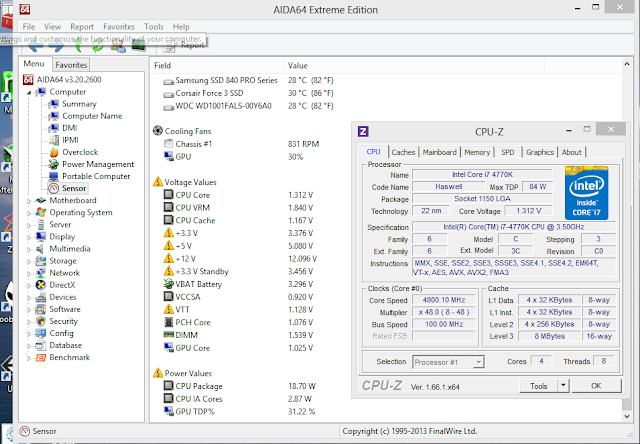The height and width of the screenshot is (444, 640).
Task: Click the CPU-Z Tools button
Action: pos(538,386)
